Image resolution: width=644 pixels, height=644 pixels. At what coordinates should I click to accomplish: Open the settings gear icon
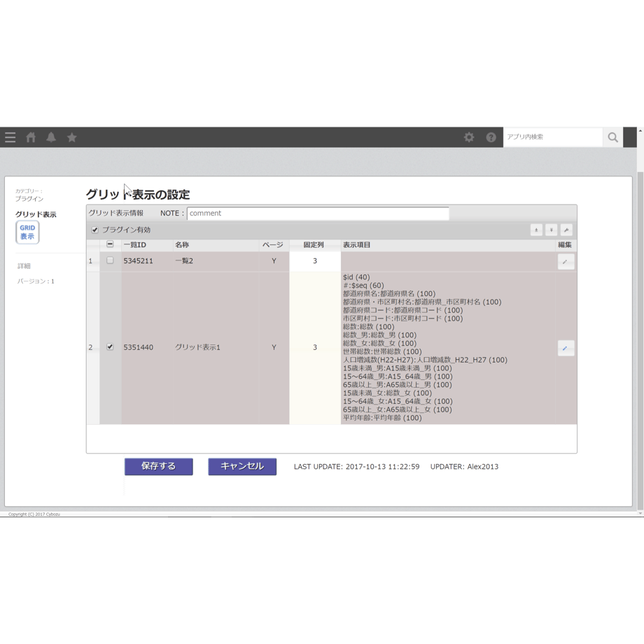(x=469, y=137)
